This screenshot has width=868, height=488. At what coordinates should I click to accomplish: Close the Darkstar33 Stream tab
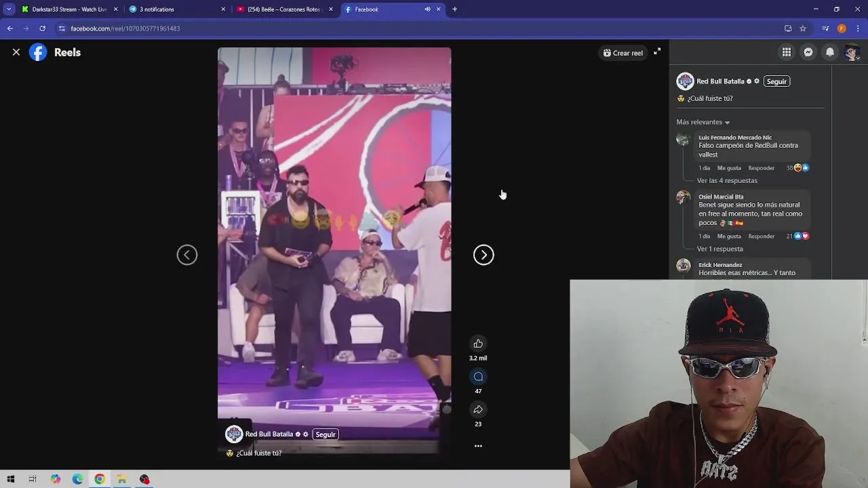click(x=115, y=9)
